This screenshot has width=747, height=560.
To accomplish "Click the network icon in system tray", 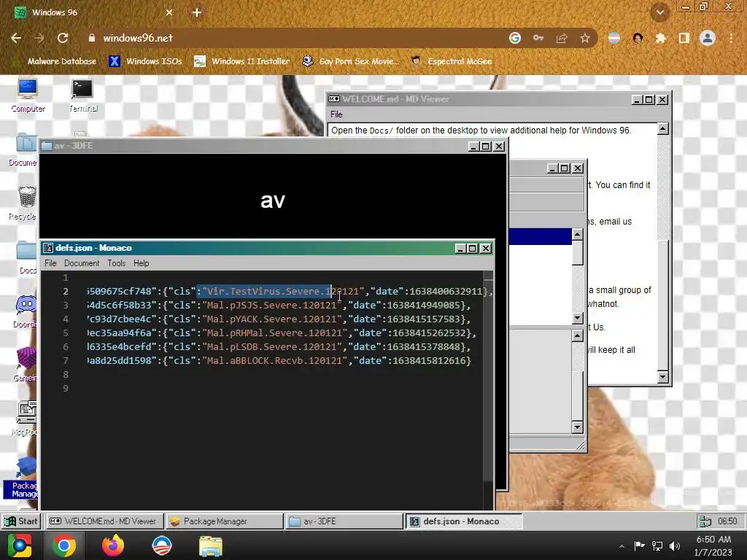I will tap(657, 545).
